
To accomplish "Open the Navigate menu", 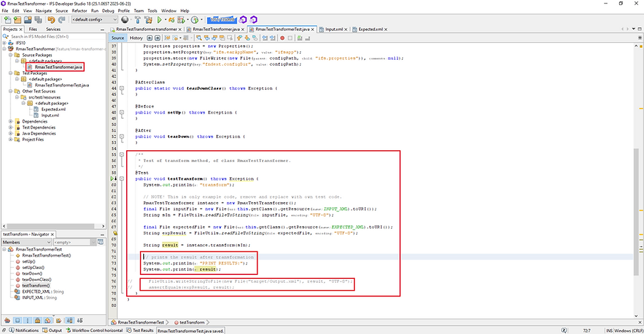I will (x=43, y=10).
